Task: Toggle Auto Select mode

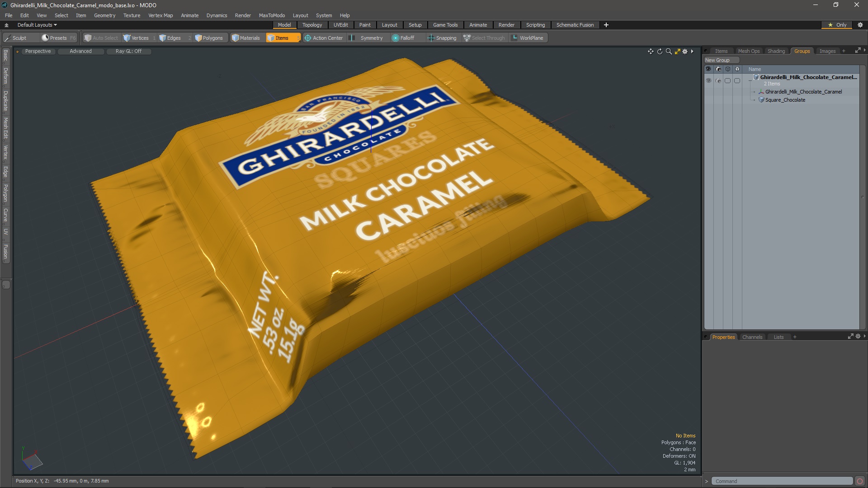Action: (101, 38)
